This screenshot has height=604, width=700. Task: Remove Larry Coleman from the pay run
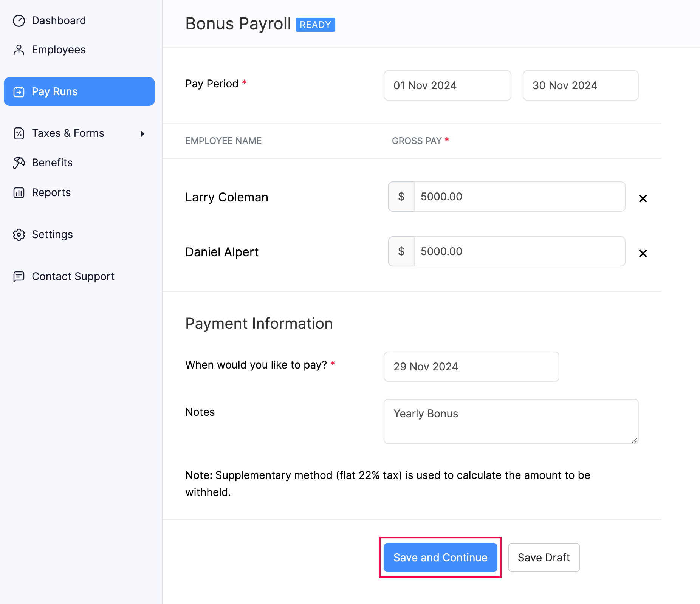pos(643,198)
